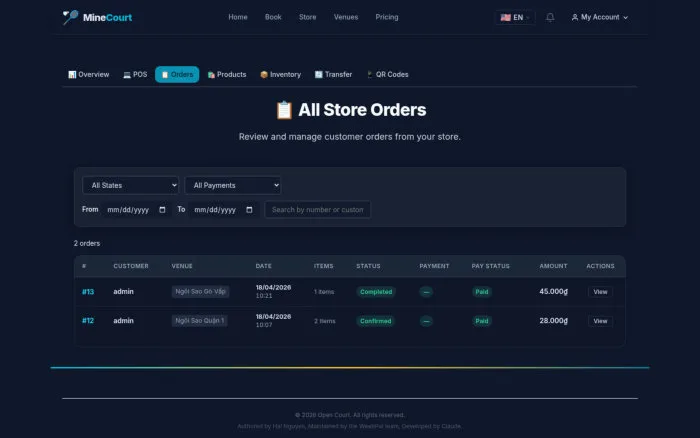
Task: View order #13 details button
Action: pyautogui.click(x=600, y=292)
